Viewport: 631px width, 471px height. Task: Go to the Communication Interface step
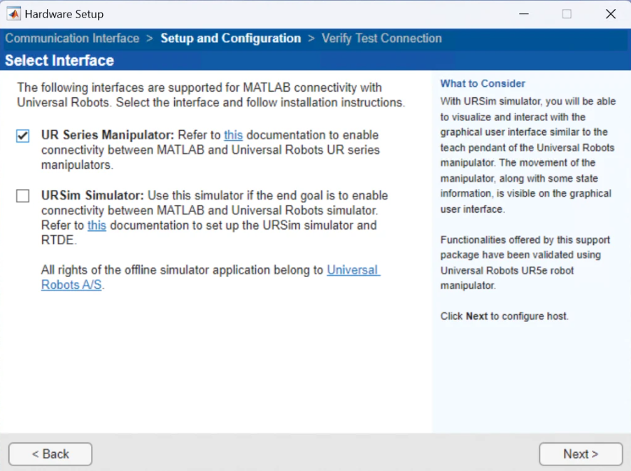coord(72,38)
